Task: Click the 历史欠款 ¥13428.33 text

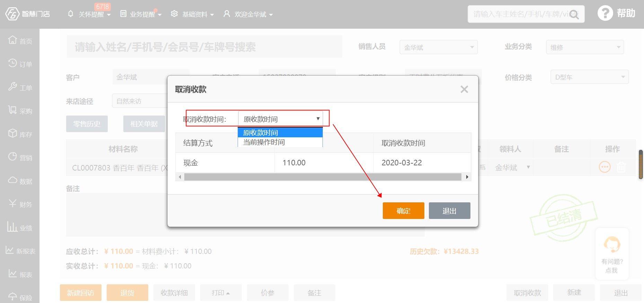Action: pos(444,251)
